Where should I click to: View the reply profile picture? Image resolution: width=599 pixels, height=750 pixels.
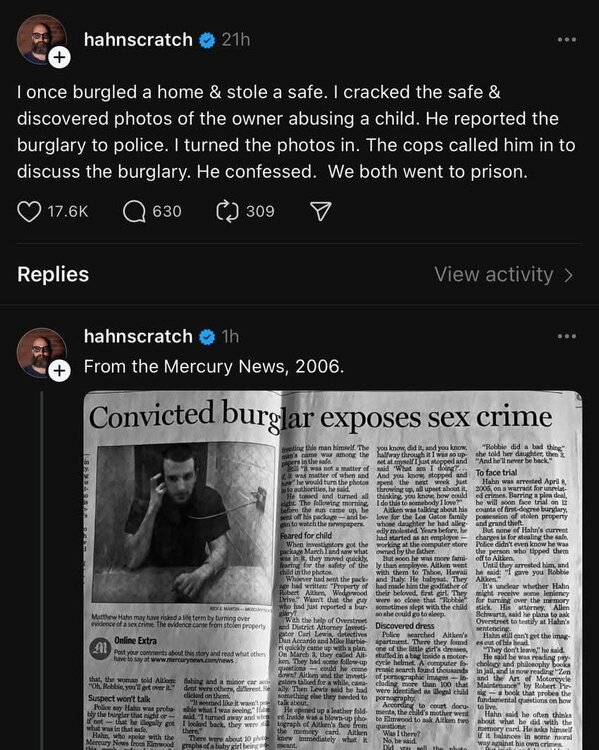(x=41, y=353)
